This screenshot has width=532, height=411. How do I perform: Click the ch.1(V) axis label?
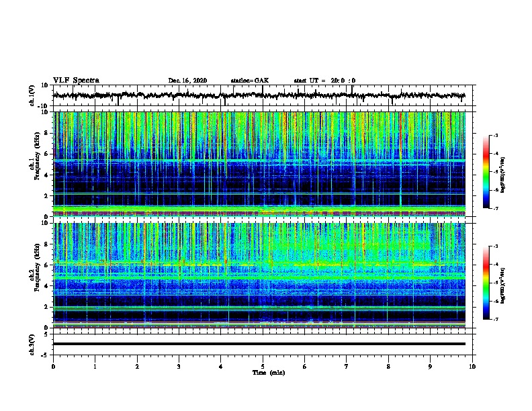pyautogui.click(x=32, y=95)
